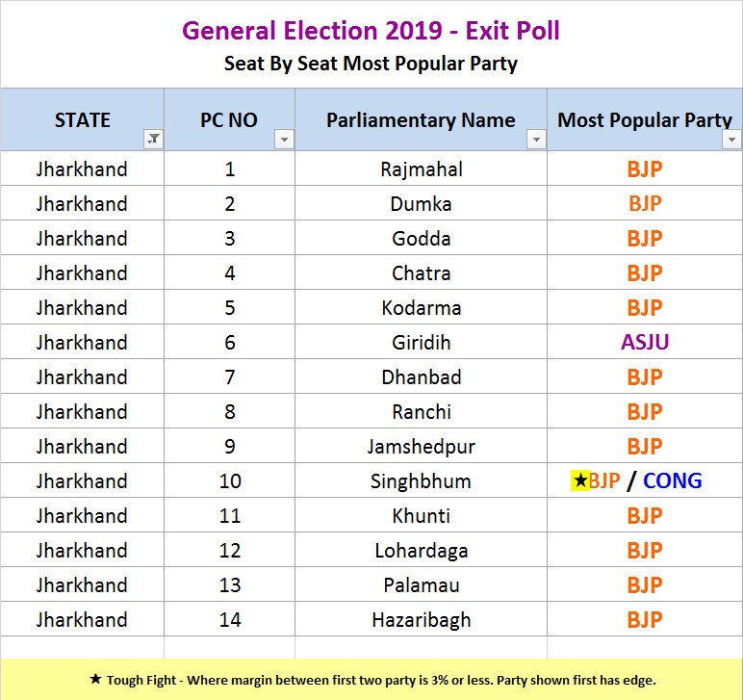The width and height of the screenshot is (743, 700).
Task: Open the STATE column filter dropdown
Action: [x=153, y=140]
